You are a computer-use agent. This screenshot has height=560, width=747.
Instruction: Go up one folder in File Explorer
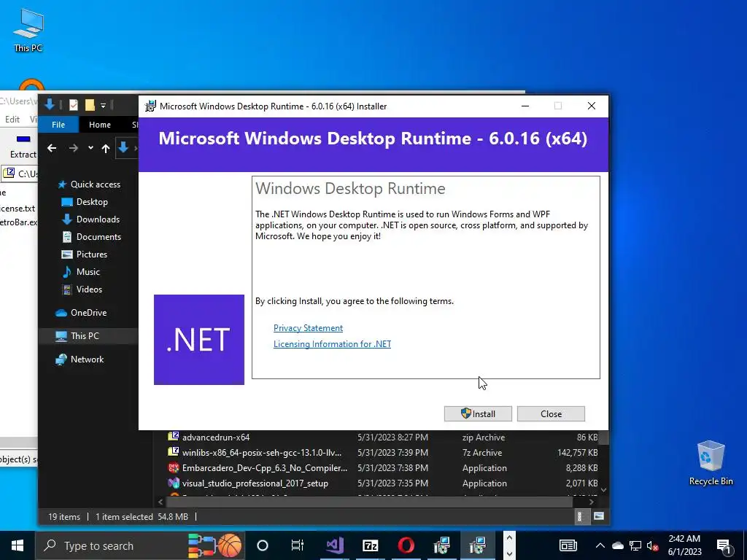(106, 149)
